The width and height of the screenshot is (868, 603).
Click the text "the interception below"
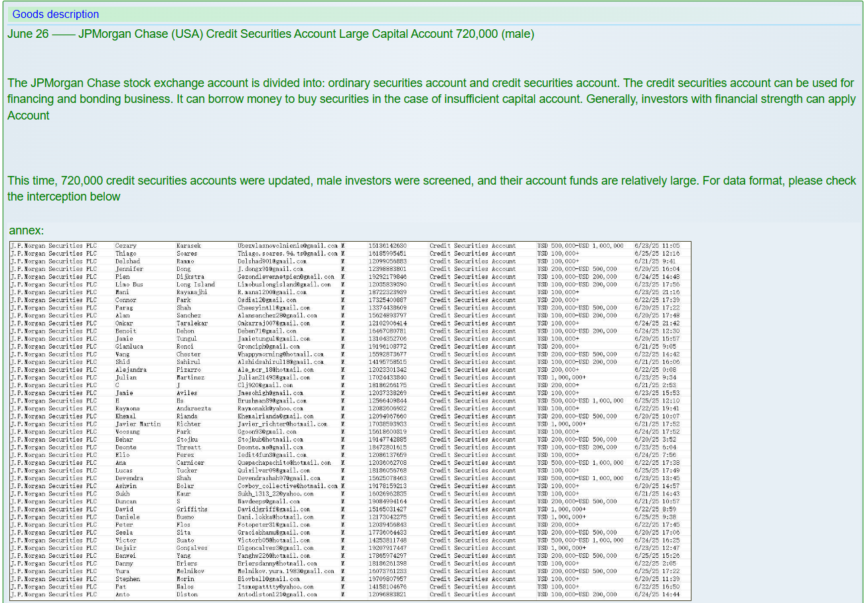click(64, 197)
